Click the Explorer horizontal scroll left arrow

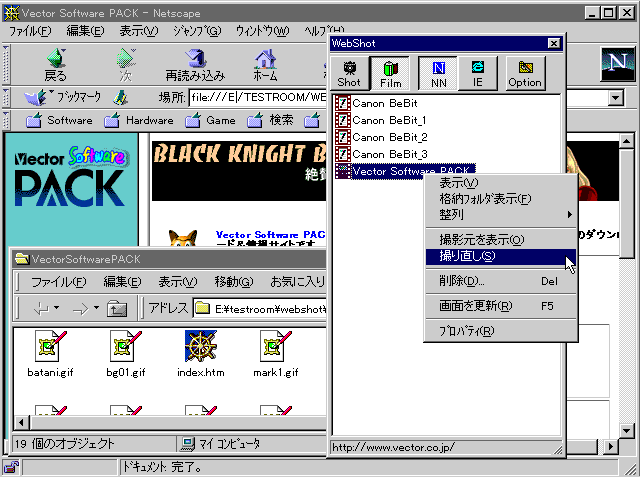coord(21,422)
